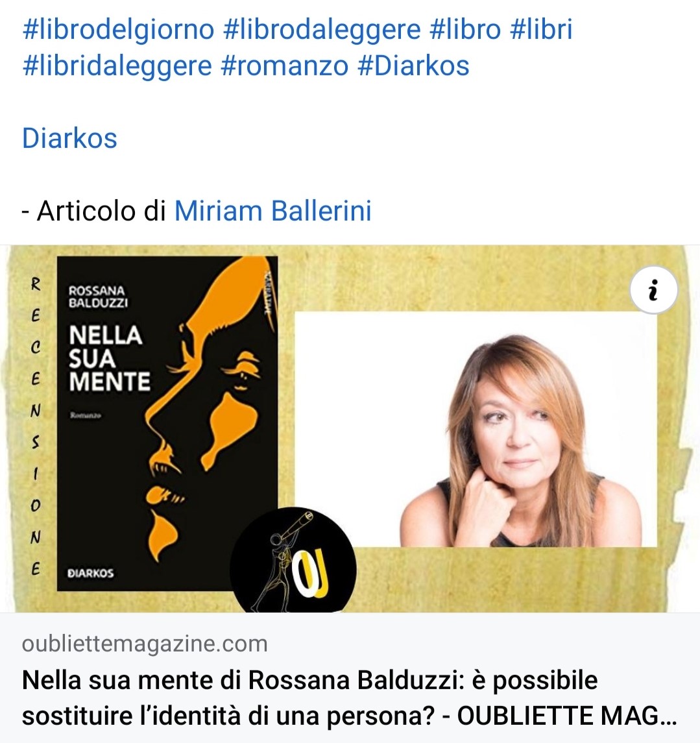Screen dimensions: 700x743
Task: Open the #romanzo hashtag
Action: tap(285, 66)
